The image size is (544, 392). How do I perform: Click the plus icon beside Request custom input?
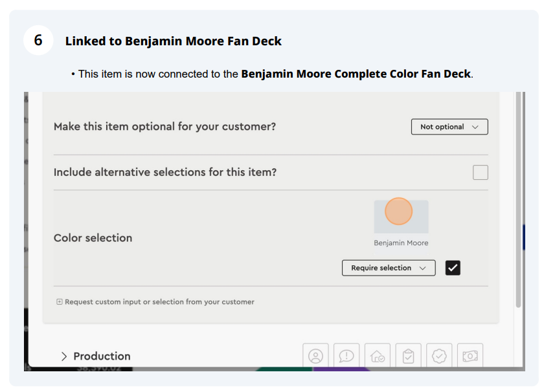(60, 301)
